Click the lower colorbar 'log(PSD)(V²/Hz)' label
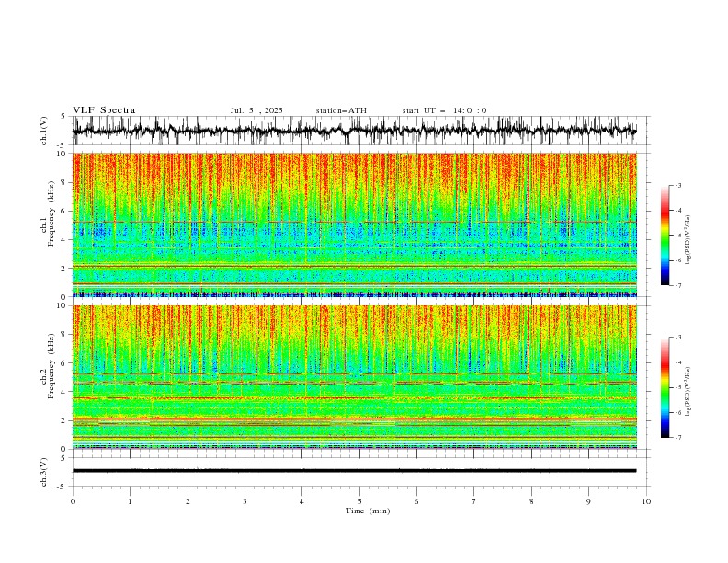This screenshot has height=563, width=728. 688,391
